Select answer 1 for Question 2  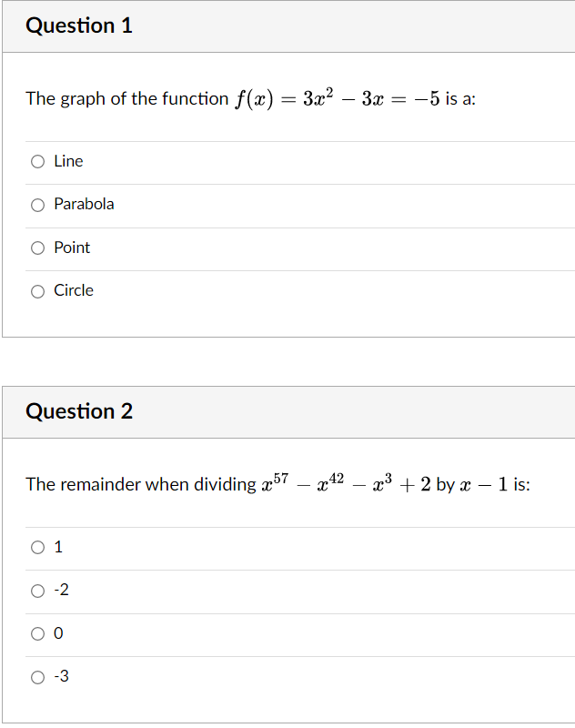pyautogui.click(x=37, y=547)
